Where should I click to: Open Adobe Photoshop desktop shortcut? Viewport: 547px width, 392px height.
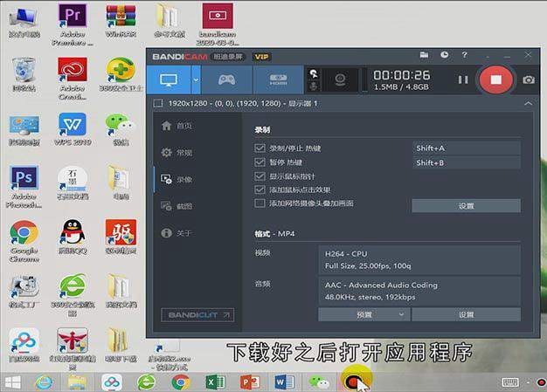click(x=24, y=187)
